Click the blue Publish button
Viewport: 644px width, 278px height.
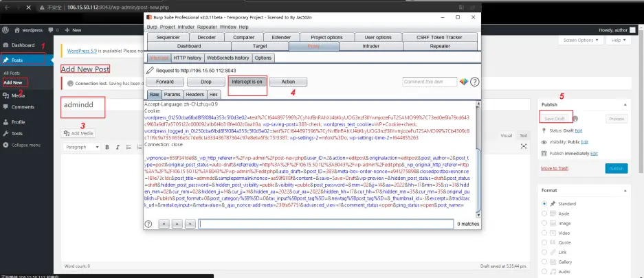pyautogui.click(x=616, y=169)
